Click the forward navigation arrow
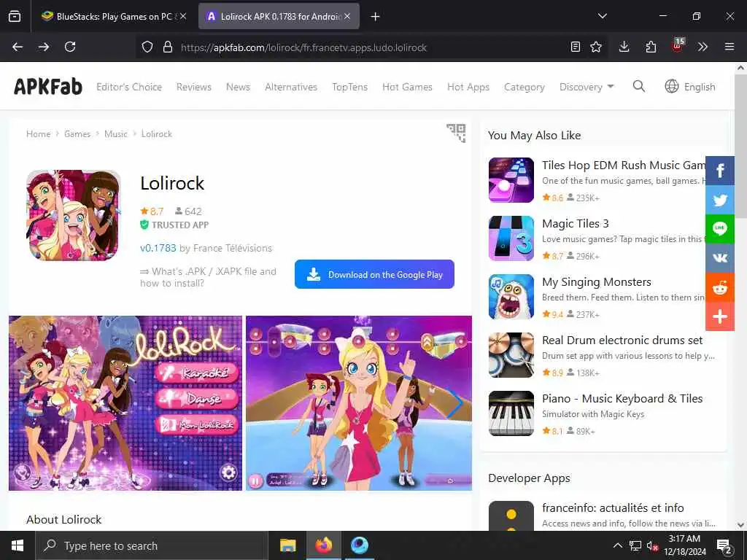This screenshot has width=747, height=560. pyautogui.click(x=43, y=47)
